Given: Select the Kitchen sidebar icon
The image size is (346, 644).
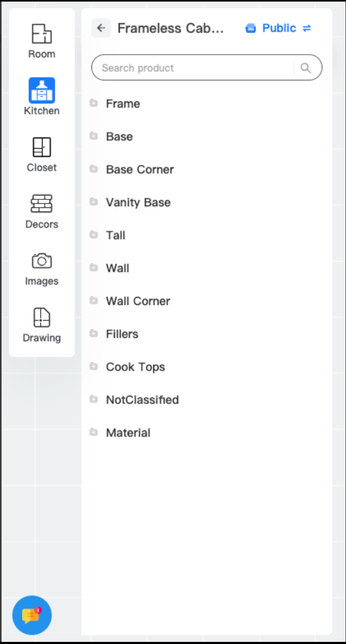Looking at the screenshot, I should (x=41, y=91).
